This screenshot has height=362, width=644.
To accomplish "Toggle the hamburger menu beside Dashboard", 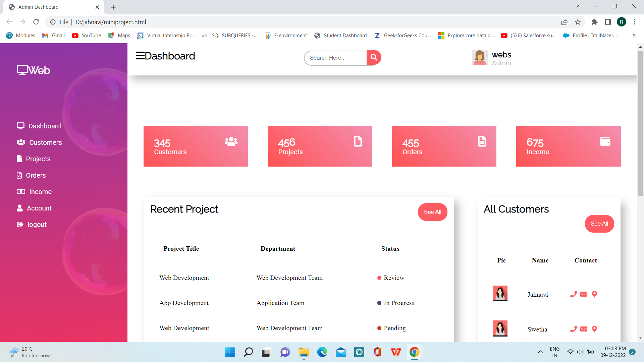I will [x=140, y=56].
